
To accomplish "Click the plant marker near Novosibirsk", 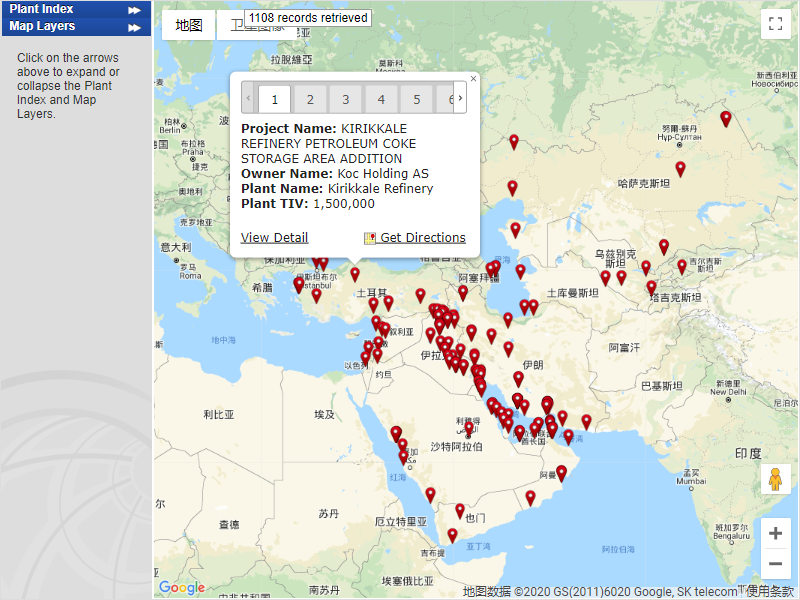I will 726,118.
